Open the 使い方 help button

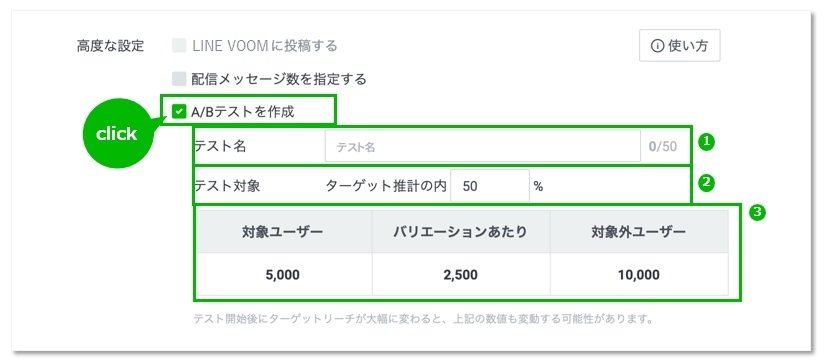point(679,46)
